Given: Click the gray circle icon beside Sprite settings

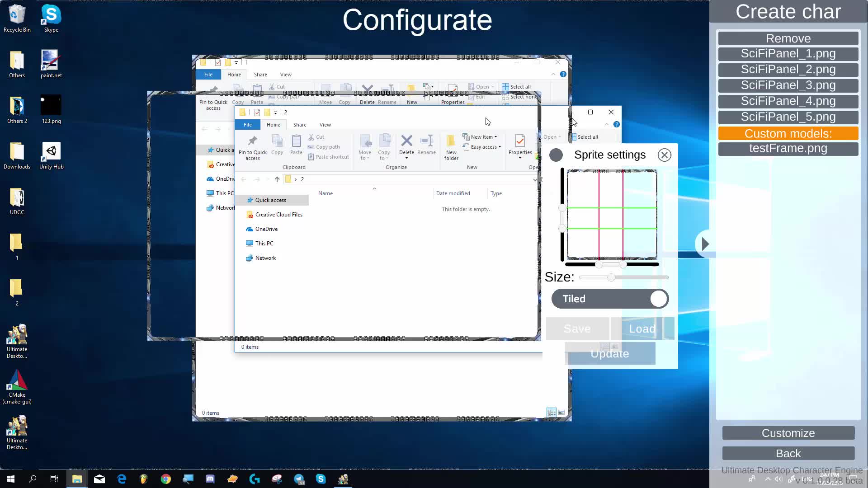Looking at the screenshot, I should point(556,155).
